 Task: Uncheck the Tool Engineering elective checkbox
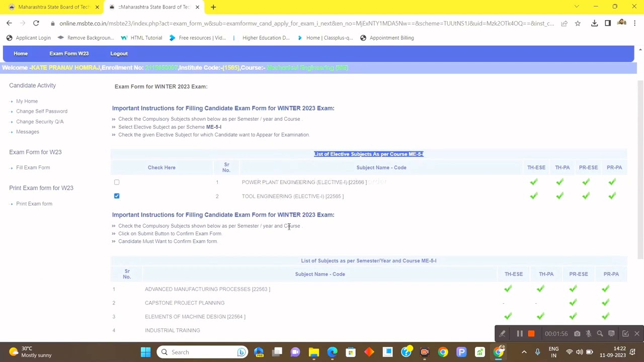click(117, 196)
